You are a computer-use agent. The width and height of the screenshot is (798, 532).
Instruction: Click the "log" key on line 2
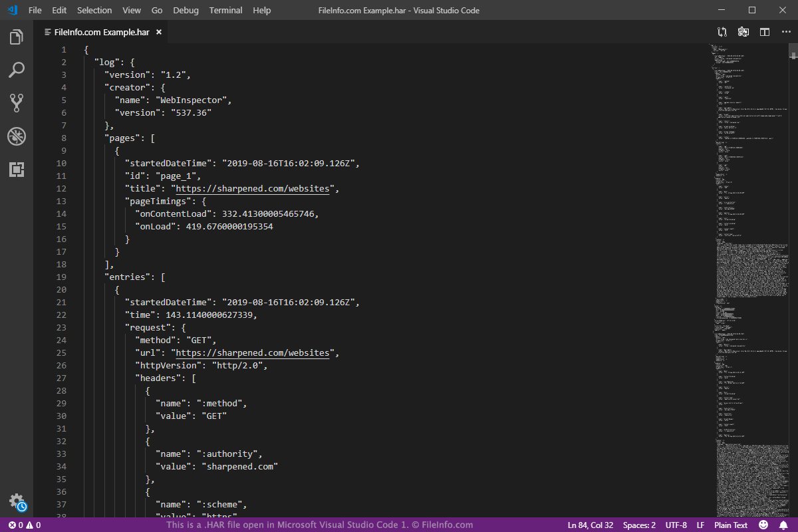point(107,63)
